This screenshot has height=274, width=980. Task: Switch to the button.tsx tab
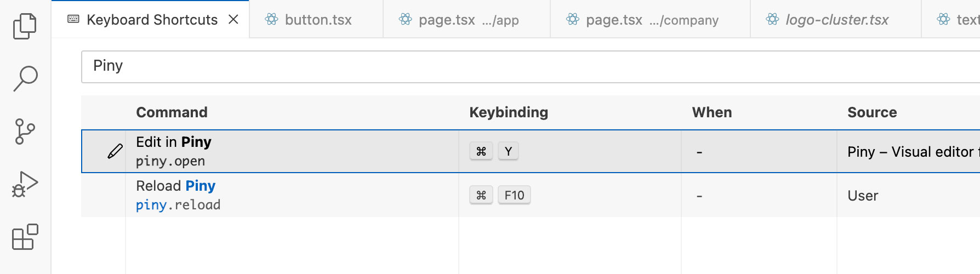coord(316,20)
